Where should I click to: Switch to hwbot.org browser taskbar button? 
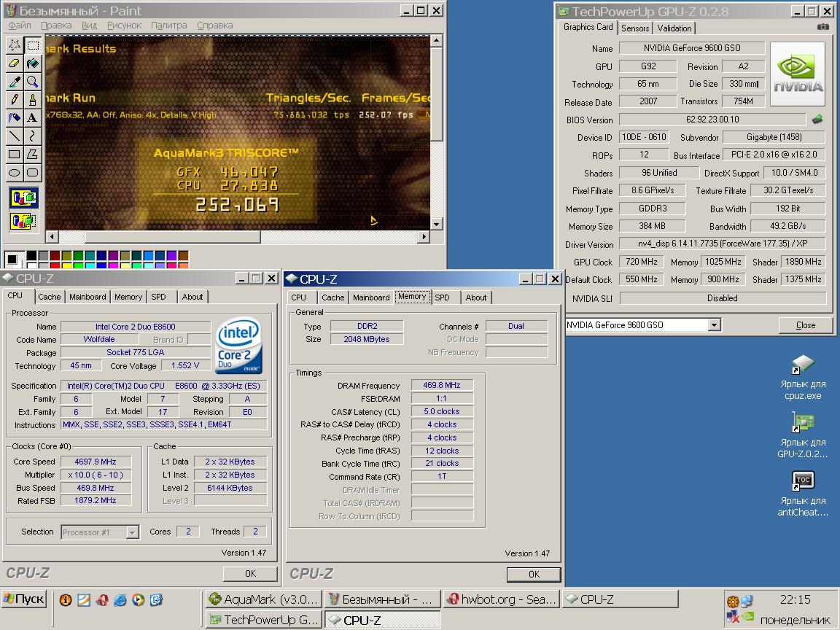(x=502, y=599)
